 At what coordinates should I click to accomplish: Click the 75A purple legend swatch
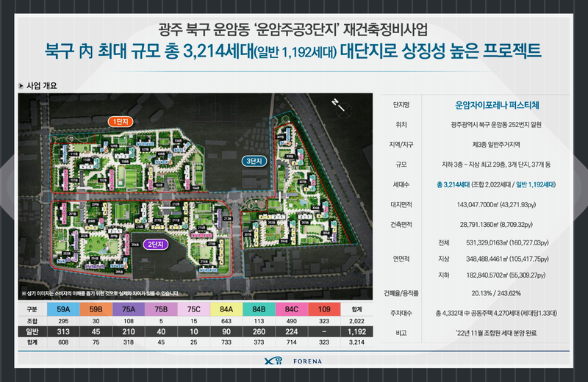(129, 309)
